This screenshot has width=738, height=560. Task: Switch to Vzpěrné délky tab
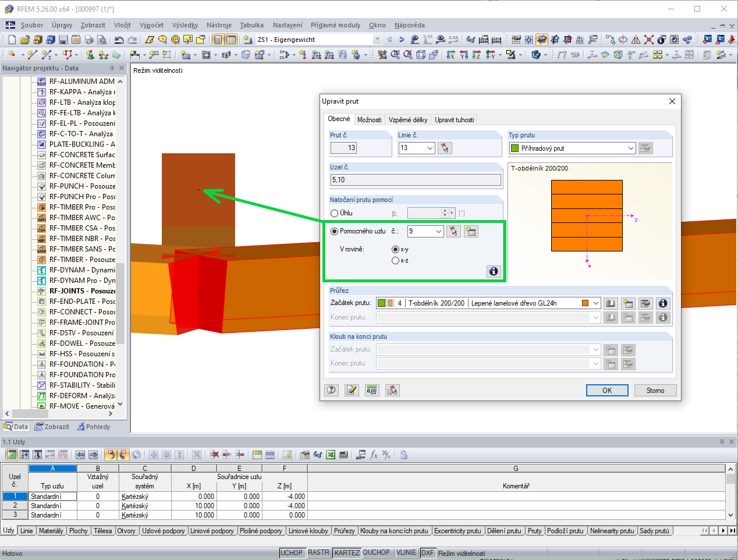[x=408, y=120]
